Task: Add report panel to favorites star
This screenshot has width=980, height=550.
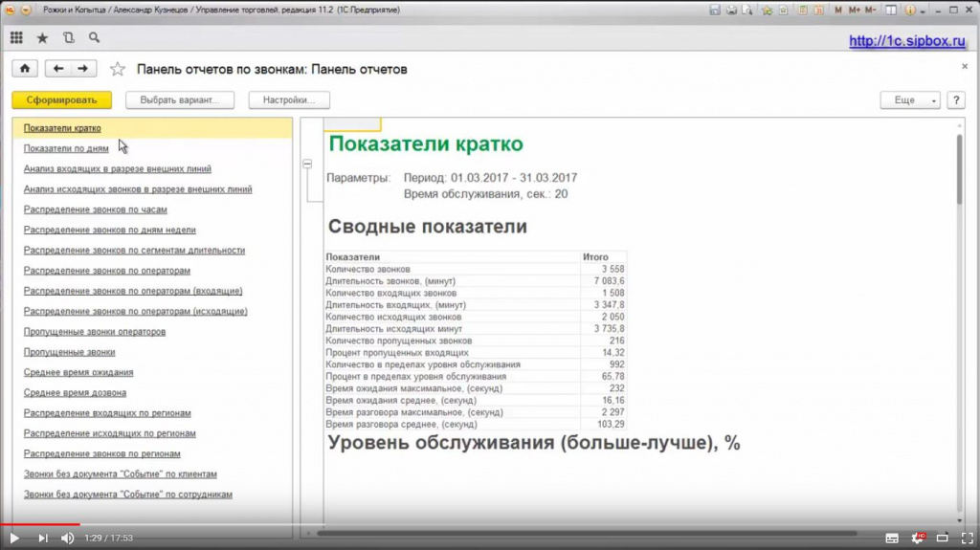Action: coord(118,69)
